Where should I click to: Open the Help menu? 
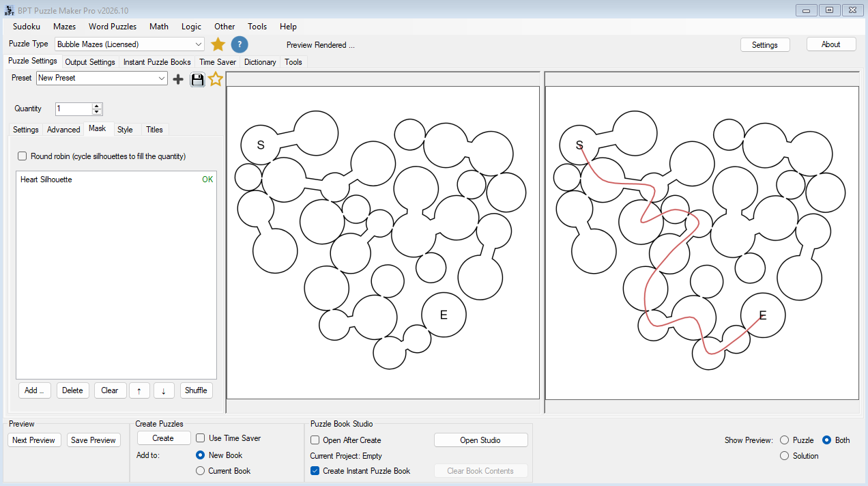pyautogui.click(x=289, y=27)
